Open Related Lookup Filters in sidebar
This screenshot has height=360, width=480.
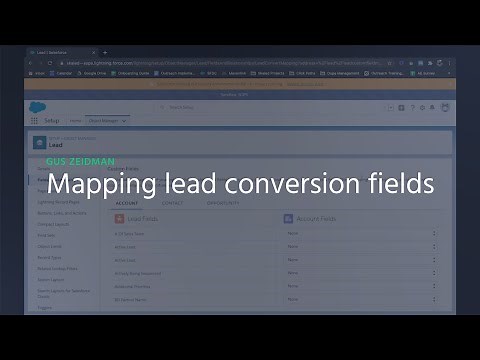coord(57,269)
